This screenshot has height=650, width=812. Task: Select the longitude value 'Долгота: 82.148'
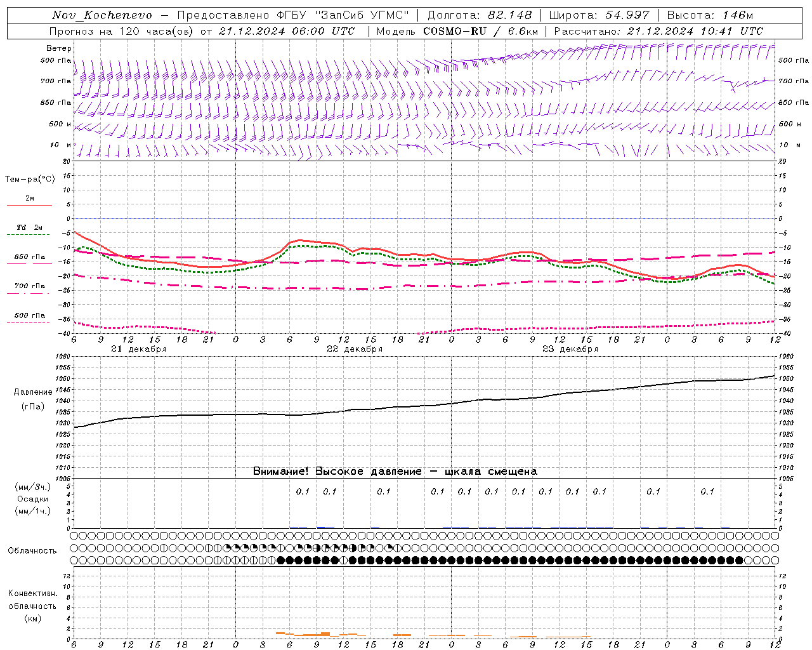point(480,15)
